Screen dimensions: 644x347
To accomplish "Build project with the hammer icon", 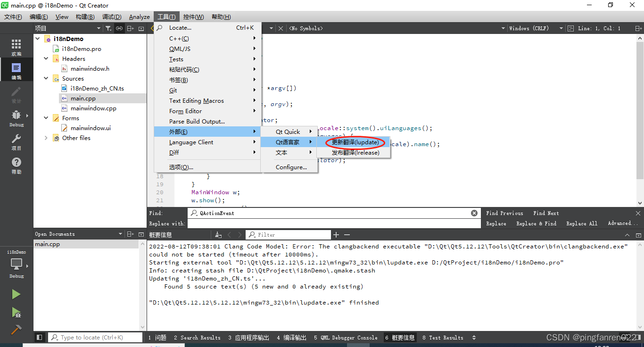I will click(17, 329).
